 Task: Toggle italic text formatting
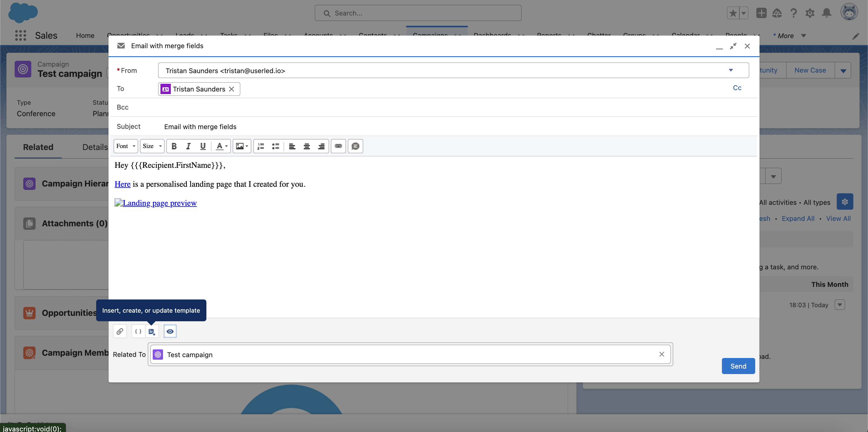coord(188,146)
